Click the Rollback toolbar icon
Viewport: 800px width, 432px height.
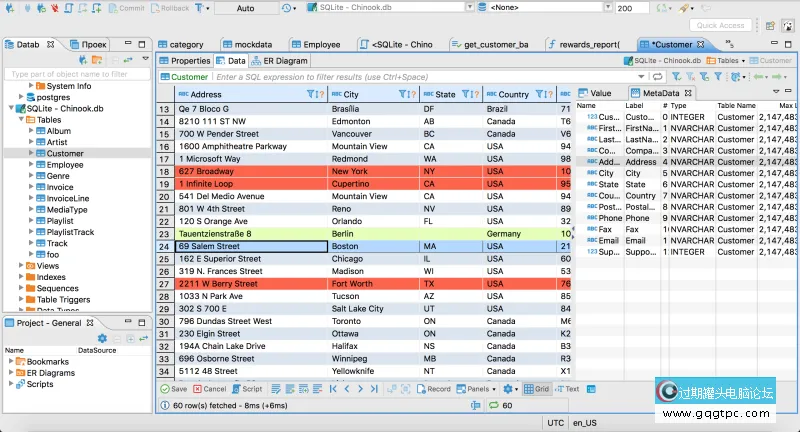coord(169,8)
